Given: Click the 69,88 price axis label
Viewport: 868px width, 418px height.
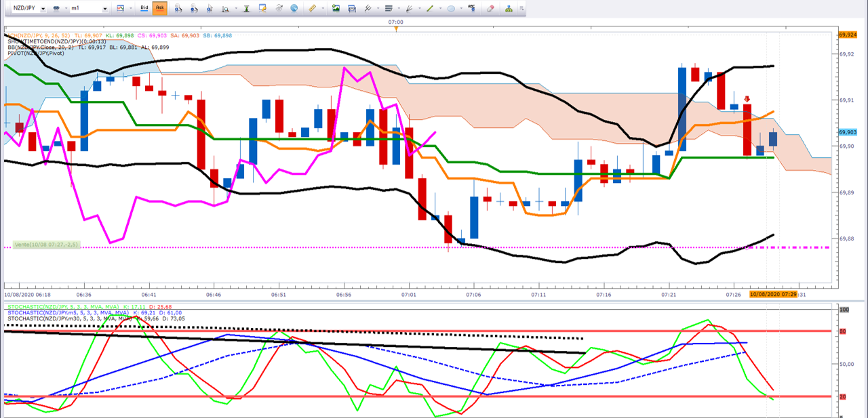Looking at the screenshot, I should pos(846,238).
